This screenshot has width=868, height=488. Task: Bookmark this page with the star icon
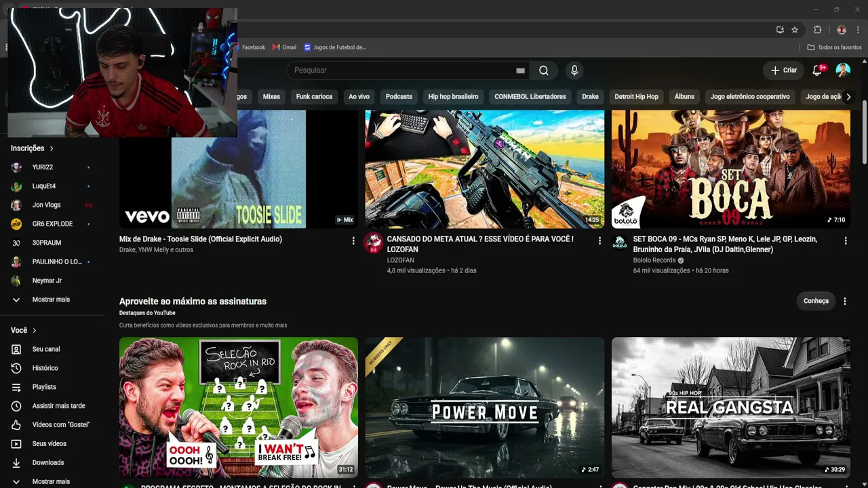[795, 30]
